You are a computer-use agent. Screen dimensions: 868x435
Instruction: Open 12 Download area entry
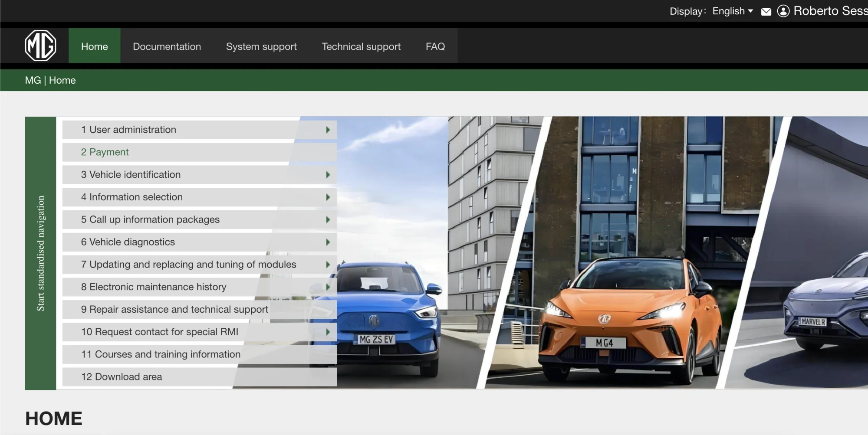[200, 377]
